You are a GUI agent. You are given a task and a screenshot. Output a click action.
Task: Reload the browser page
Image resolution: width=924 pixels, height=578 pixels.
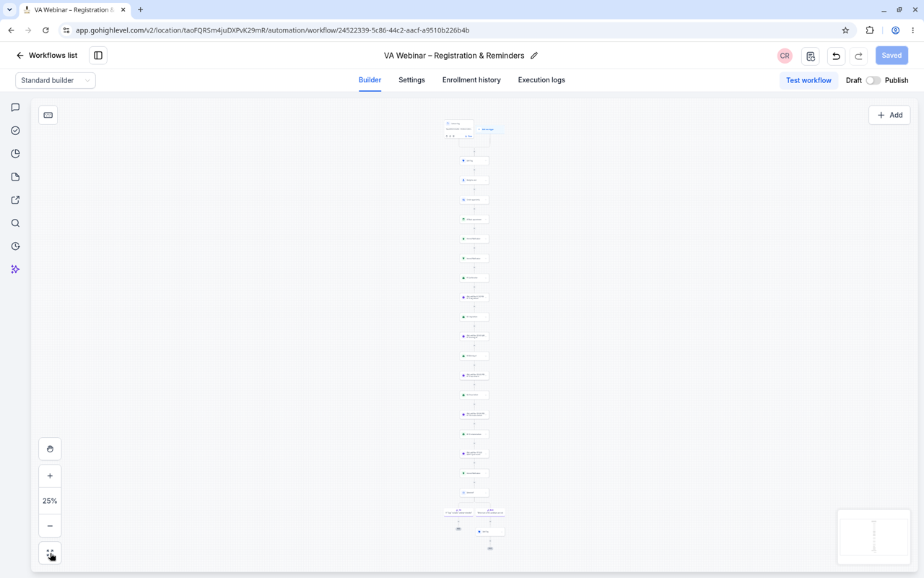click(45, 30)
